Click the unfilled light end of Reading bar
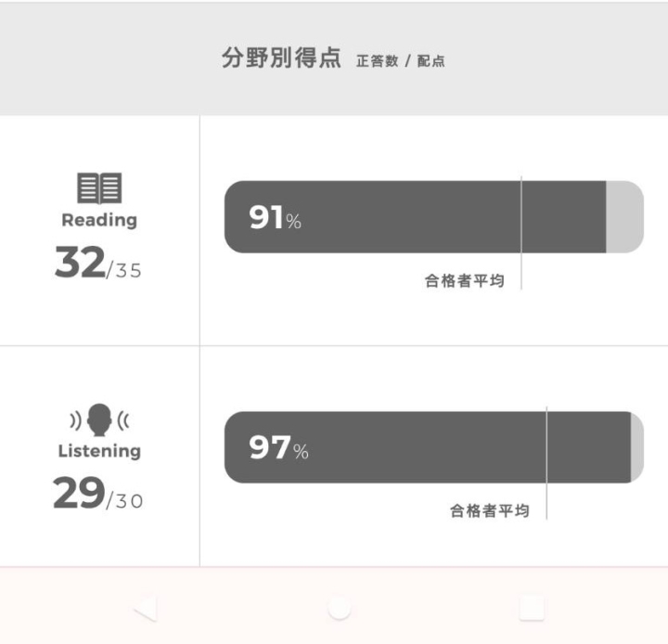668x644 pixels. click(624, 217)
